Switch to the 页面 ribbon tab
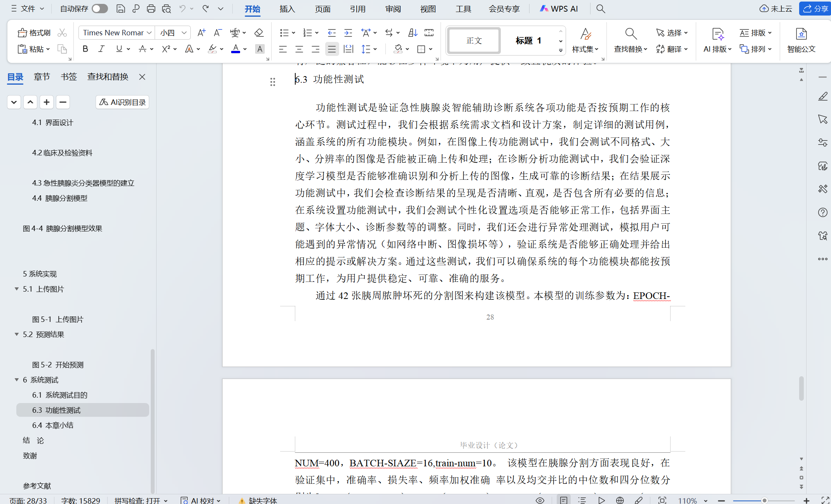The height and width of the screenshot is (504, 831). click(x=322, y=9)
